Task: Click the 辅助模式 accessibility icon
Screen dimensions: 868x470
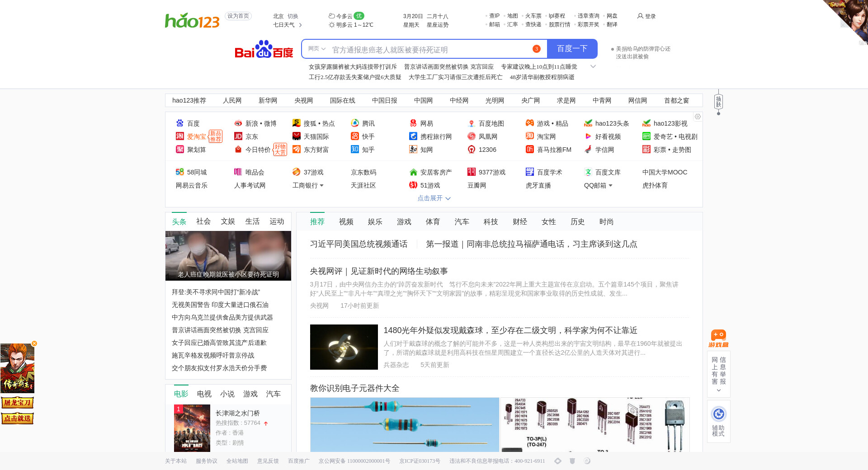Action: (718, 414)
